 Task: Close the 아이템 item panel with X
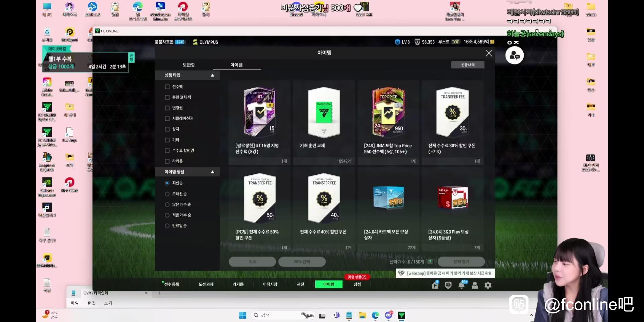(x=489, y=53)
